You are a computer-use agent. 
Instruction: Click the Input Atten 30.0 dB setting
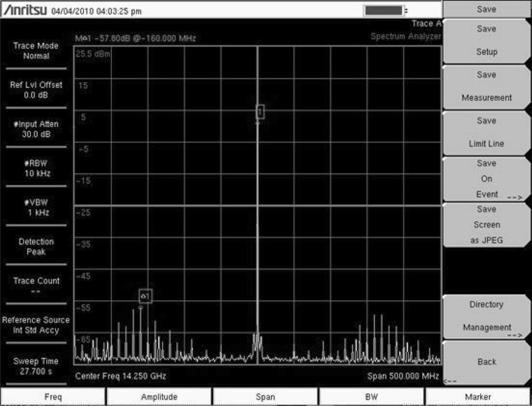[36, 129]
